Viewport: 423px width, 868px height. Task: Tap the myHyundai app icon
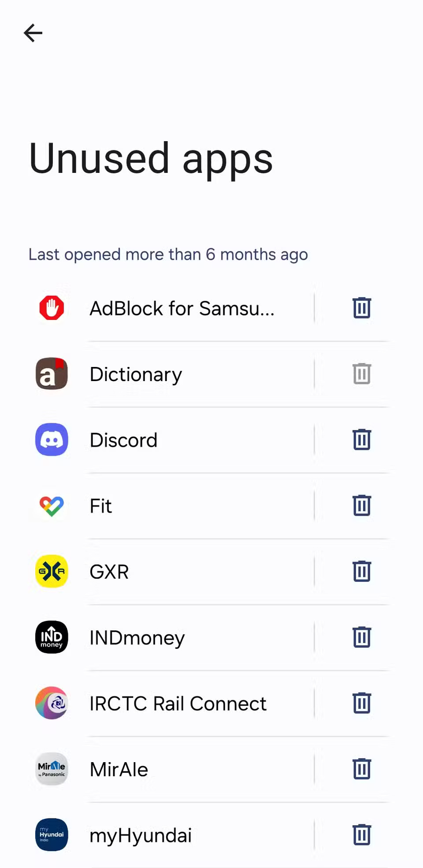[52, 834]
